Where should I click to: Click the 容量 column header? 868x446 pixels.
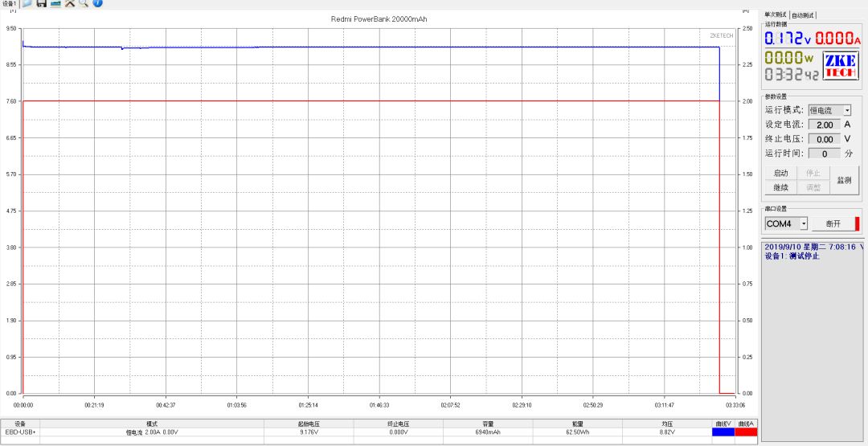488,423
